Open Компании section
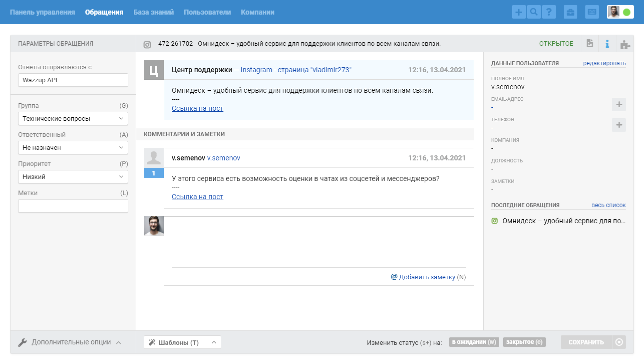Viewport: 644px width, 364px height. [x=258, y=12]
